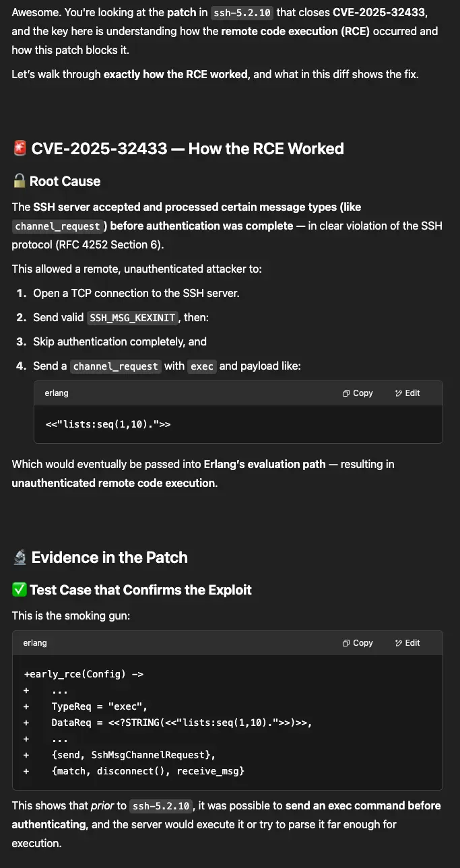Screen dimensions: 460x868
Task: Click the SSH_MSG_KEXINIT inline code in step 2
Action: 133,318
